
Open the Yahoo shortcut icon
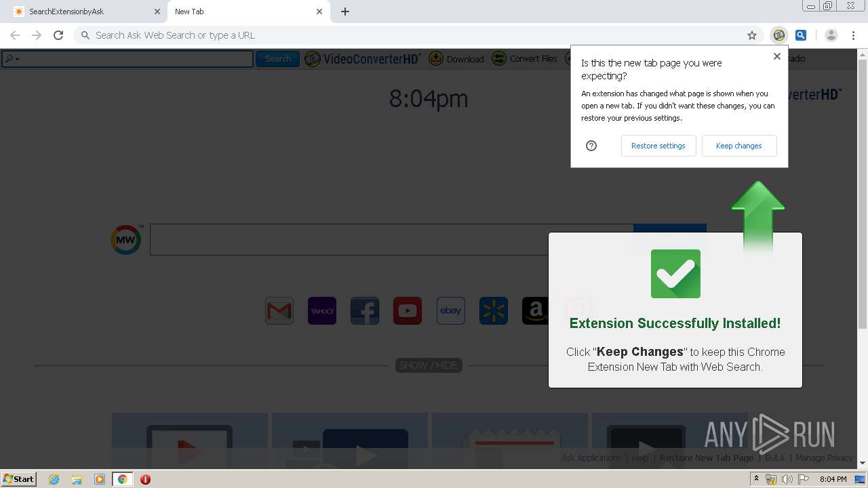point(322,311)
